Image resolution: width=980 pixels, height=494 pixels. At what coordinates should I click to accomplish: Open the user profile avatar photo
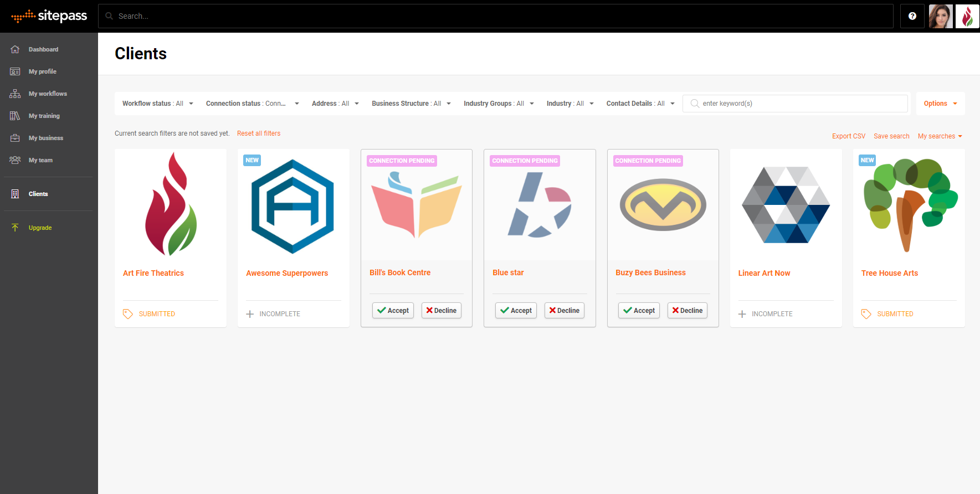point(941,16)
